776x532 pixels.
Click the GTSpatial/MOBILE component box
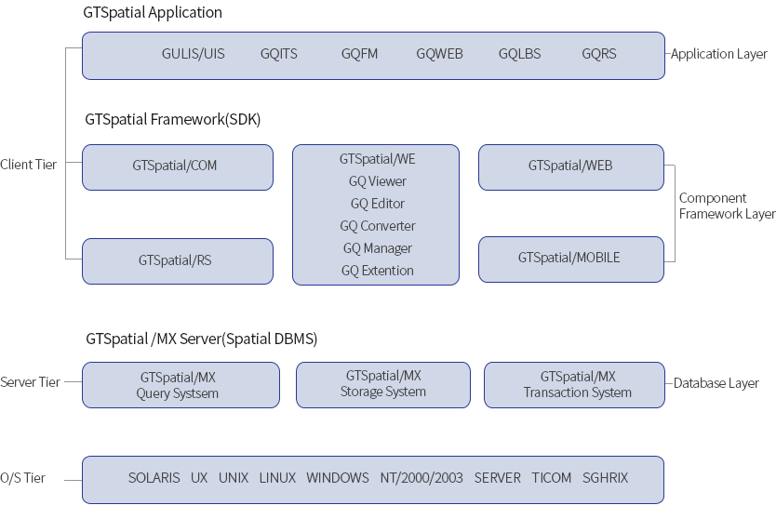[570, 259]
